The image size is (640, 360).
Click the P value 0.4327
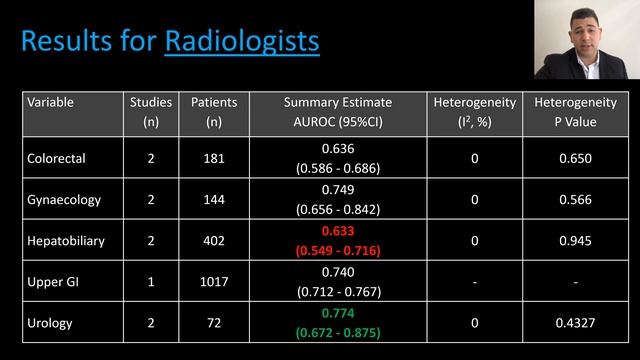click(x=576, y=323)
